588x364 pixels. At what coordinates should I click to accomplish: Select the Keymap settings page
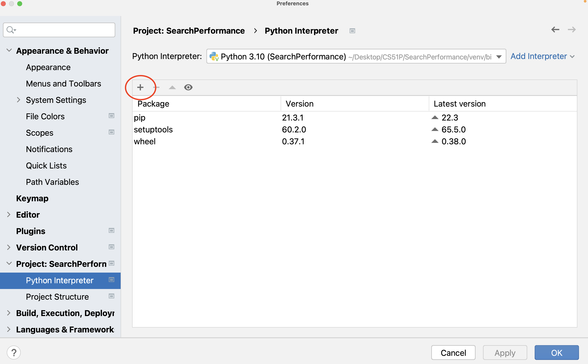click(32, 198)
